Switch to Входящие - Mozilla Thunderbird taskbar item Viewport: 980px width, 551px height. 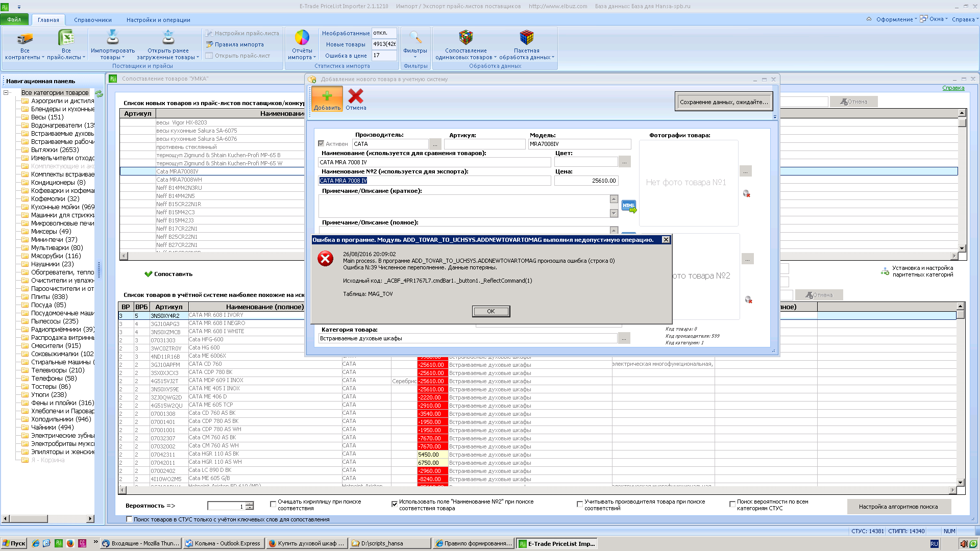click(141, 544)
